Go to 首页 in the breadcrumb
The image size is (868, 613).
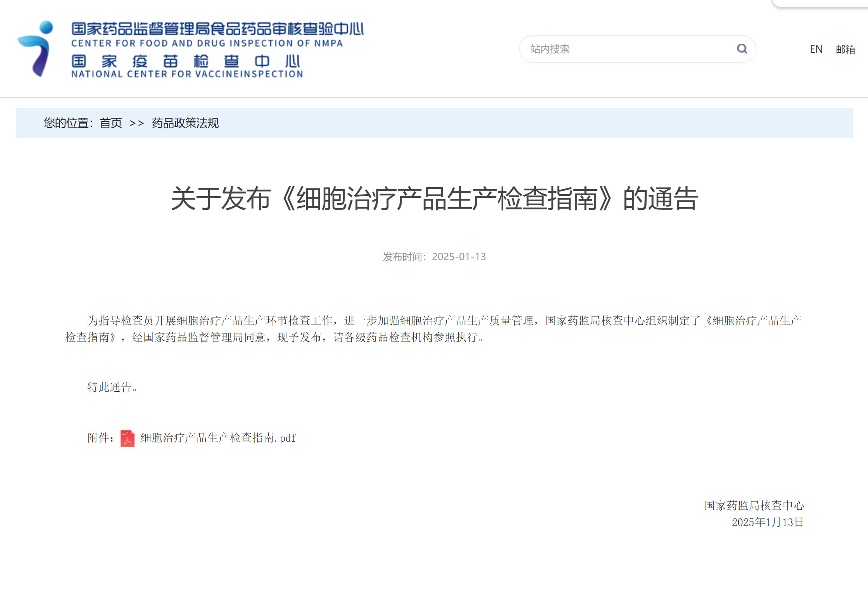point(110,123)
